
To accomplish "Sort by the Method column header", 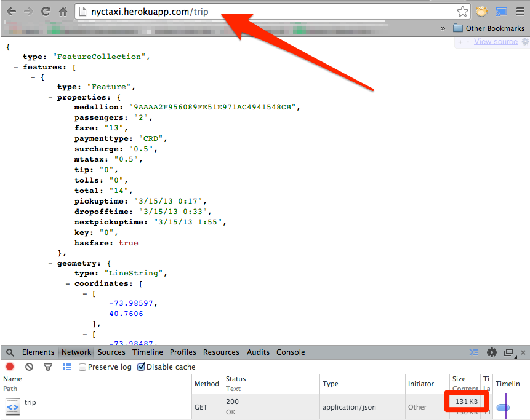I will click(x=207, y=384).
